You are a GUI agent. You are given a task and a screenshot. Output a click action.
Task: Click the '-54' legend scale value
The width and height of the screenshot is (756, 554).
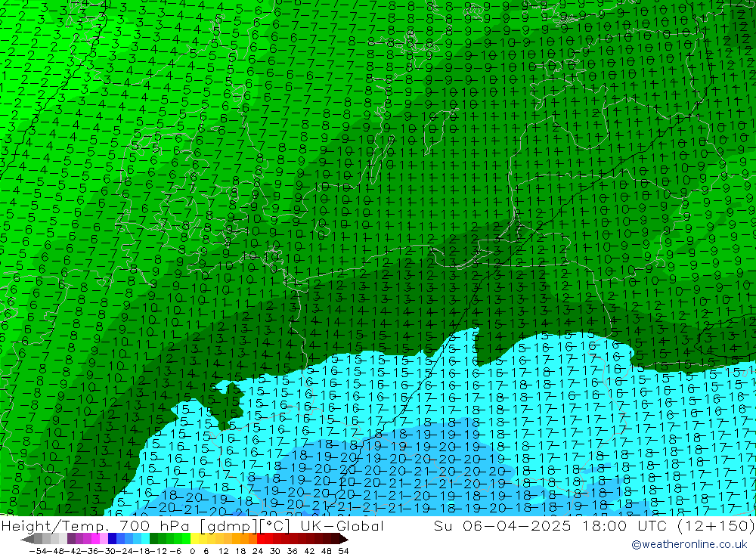pyautogui.click(x=38, y=551)
